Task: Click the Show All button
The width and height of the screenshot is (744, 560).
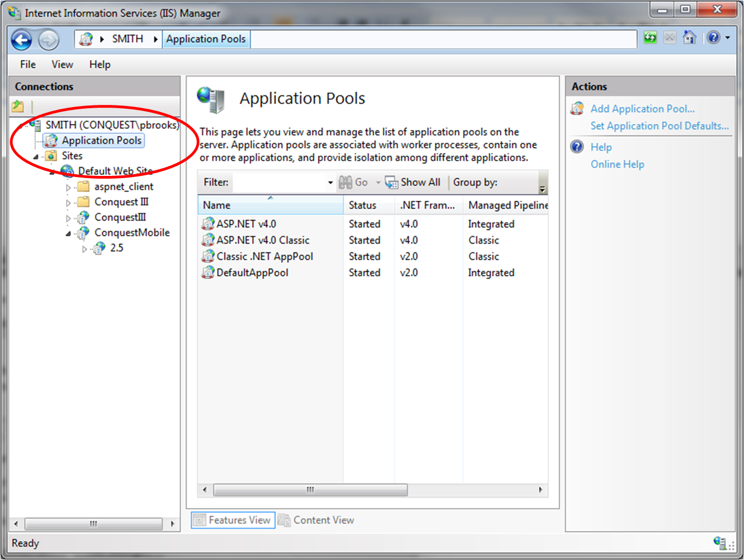Action: click(x=412, y=182)
